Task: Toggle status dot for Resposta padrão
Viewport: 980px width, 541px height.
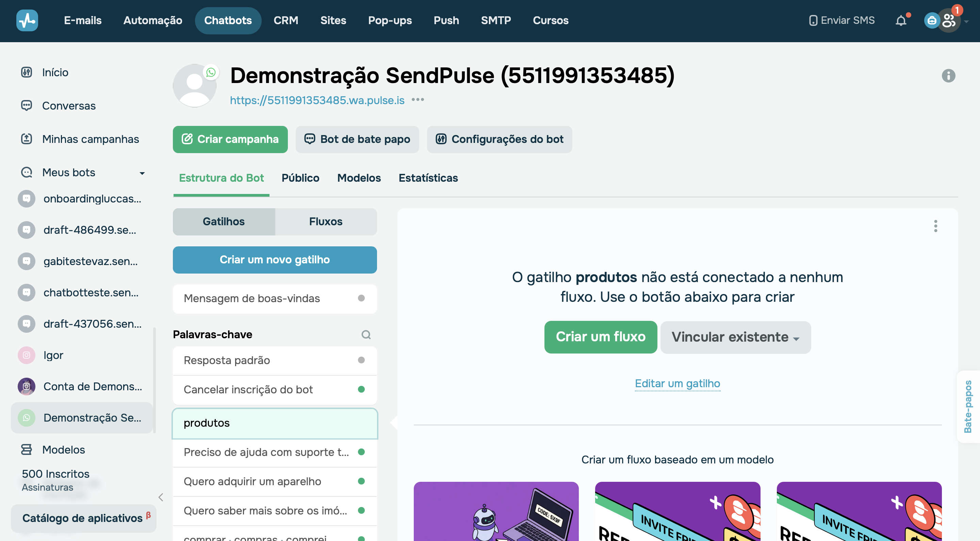Action: click(361, 360)
